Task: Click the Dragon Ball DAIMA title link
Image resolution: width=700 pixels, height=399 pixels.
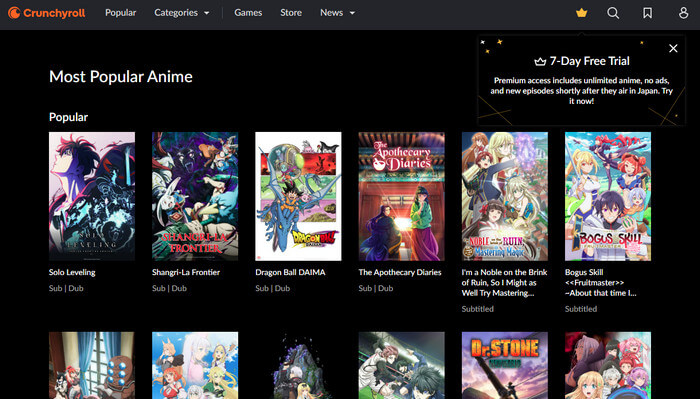Action: click(x=290, y=272)
